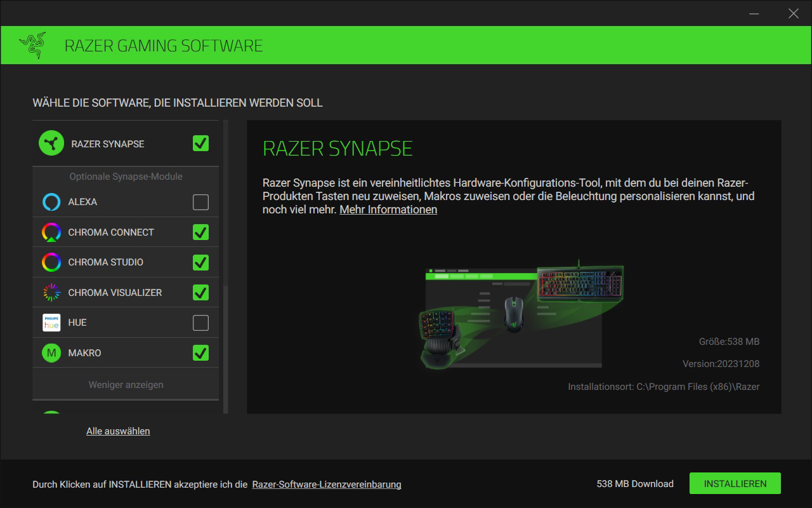Click the Version:20231208 text
The width and height of the screenshot is (812, 508).
tap(721, 364)
